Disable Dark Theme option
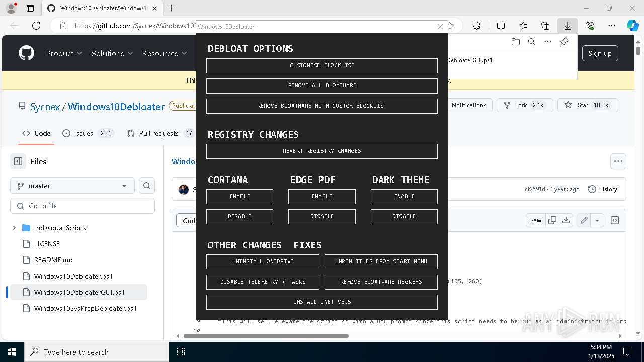Image resolution: width=644 pixels, height=362 pixels. tap(404, 217)
